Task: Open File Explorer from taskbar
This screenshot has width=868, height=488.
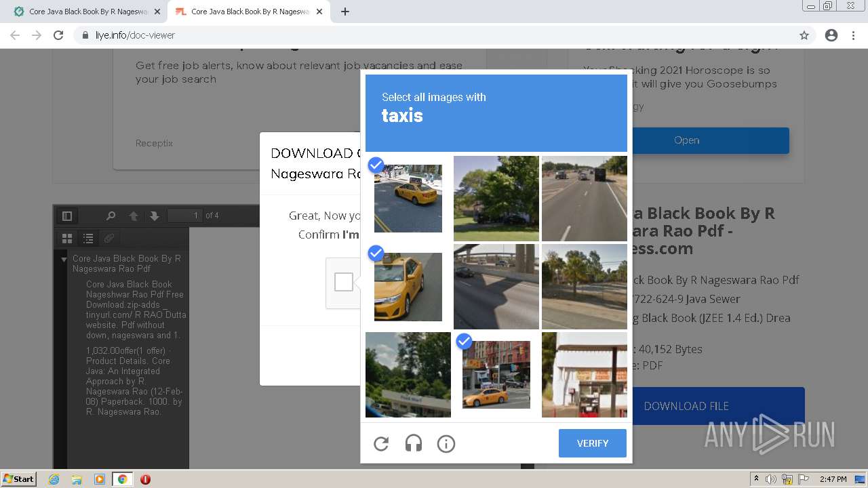Action: [x=77, y=479]
